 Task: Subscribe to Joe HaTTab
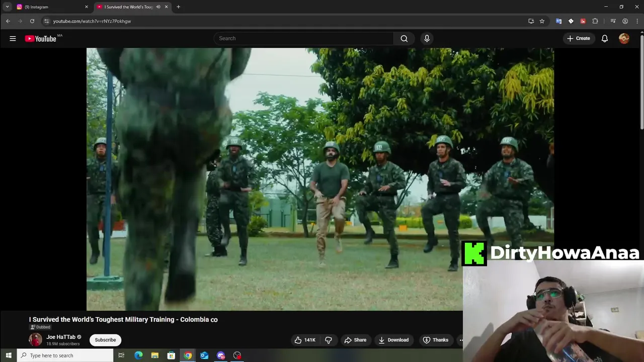[x=105, y=340]
